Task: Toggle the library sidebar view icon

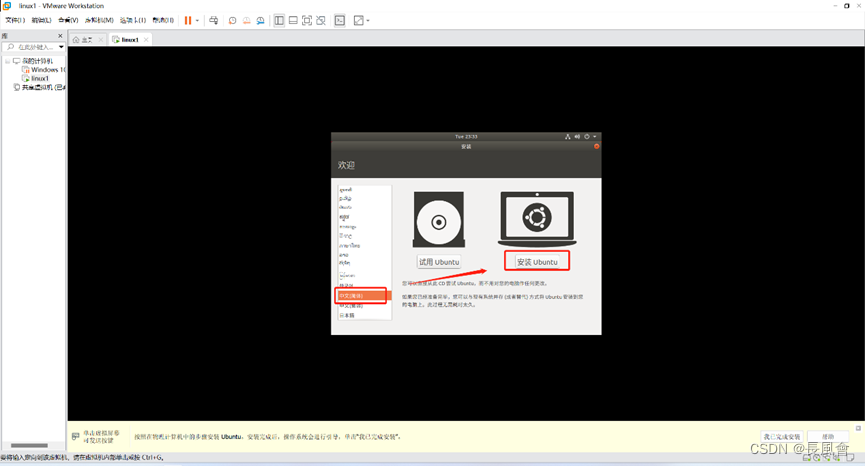Action: [x=279, y=20]
